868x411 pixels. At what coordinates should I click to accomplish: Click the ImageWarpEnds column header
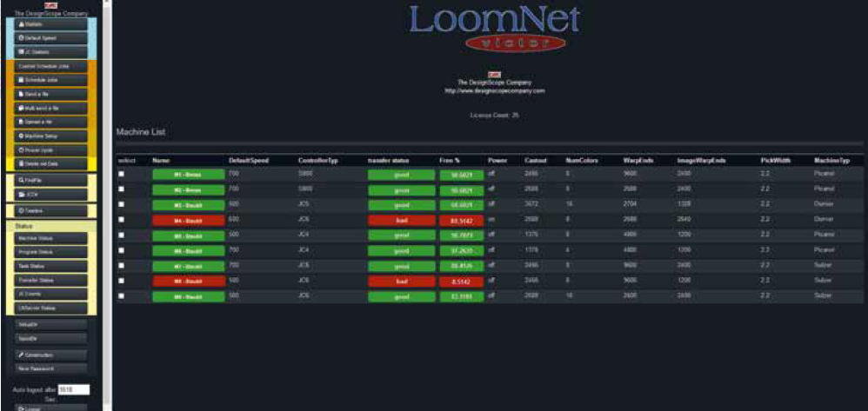(x=701, y=161)
